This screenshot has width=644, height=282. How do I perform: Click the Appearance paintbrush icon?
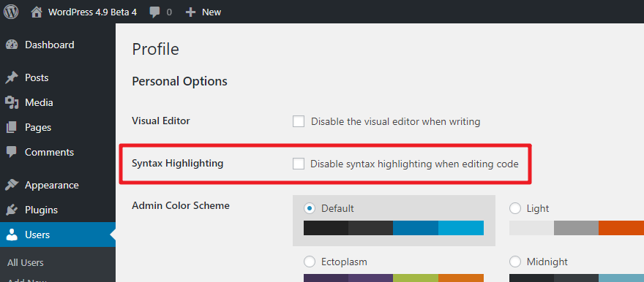[x=12, y=186]
